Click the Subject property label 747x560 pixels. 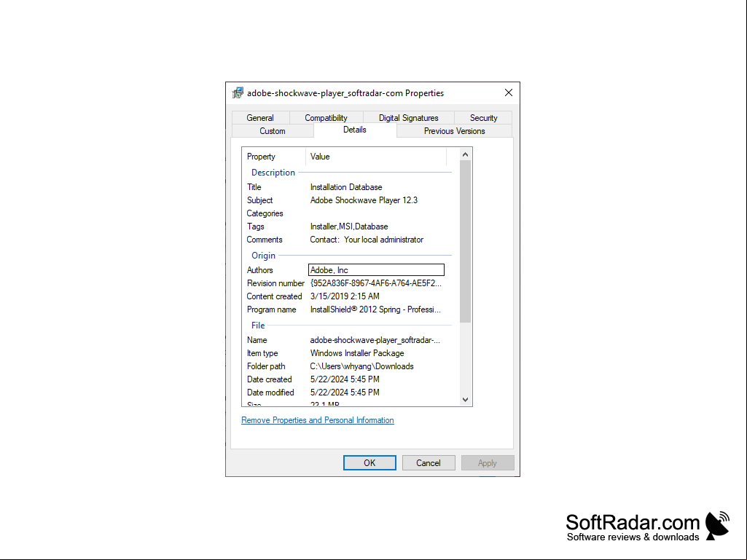259,200
